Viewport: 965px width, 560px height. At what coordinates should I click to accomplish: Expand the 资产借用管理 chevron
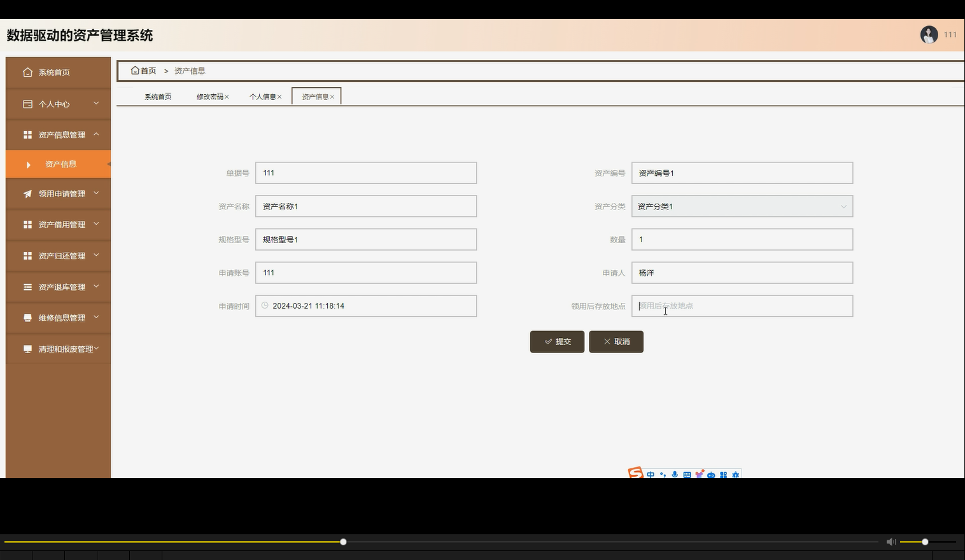click(x=96, y=224)
